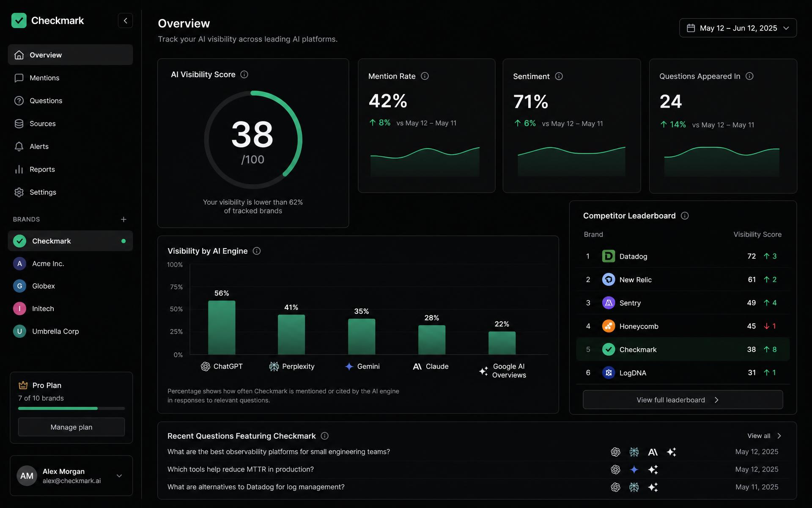This screenshot has width=812, height=508.
Task: Click the chevron arrow next to View all
Action: 779,436
